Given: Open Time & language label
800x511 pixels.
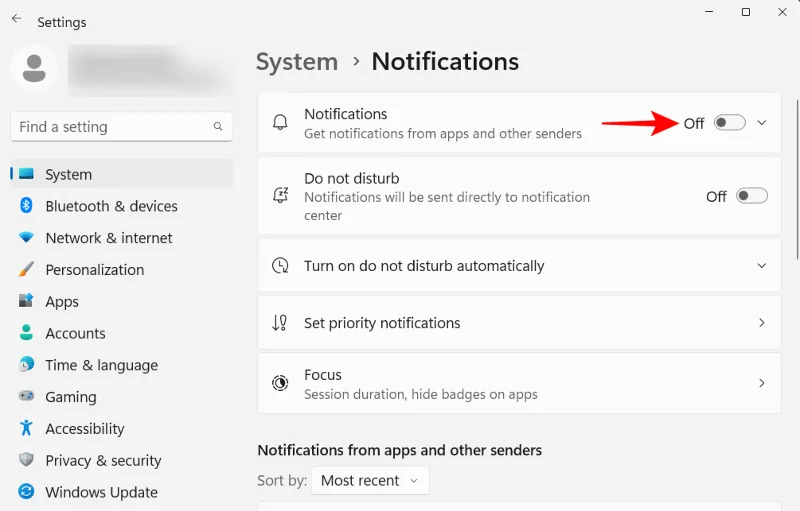Looking at the screenshot, I should [102, 365].
